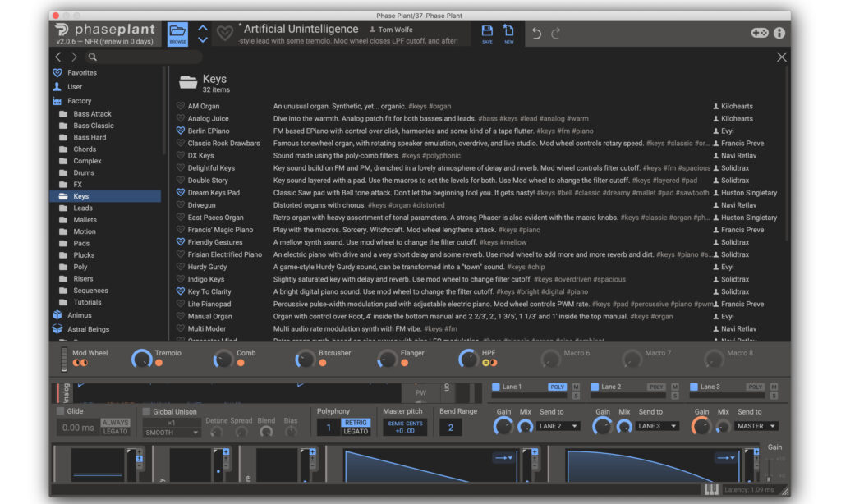Toggle the on-screen keyboard icon

(711, 489)
